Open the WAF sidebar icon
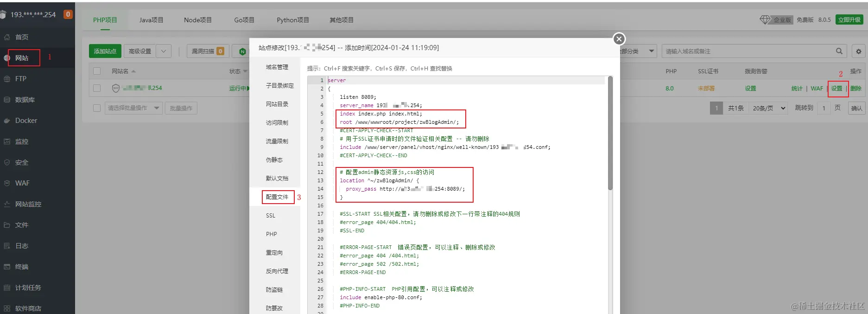868x314 pixels. tap(7, 183)
